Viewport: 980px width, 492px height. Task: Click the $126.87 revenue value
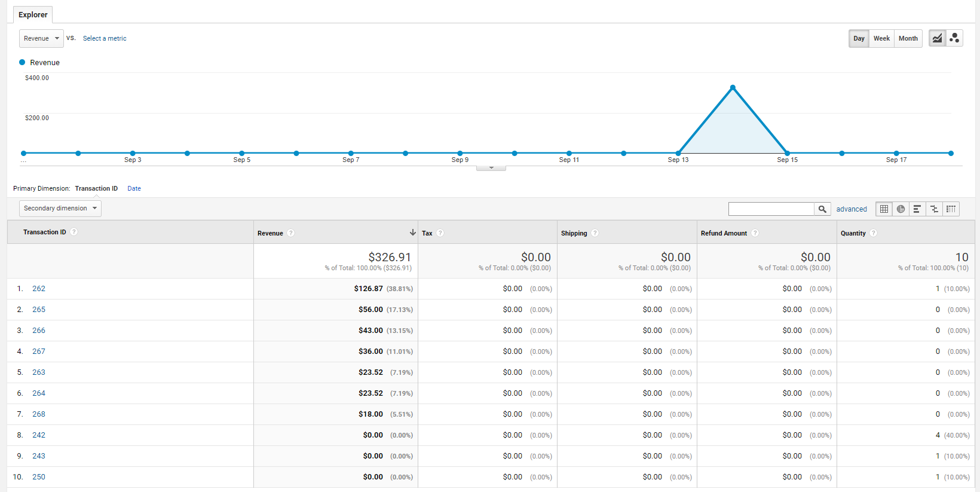pyautogui.click(x=368, y=289)
